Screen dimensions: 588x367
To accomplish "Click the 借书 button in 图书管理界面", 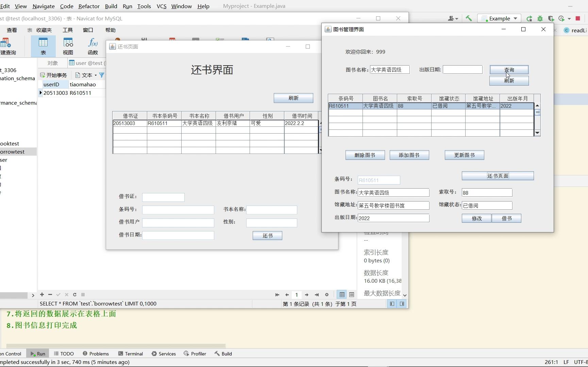I will point(507,219).
